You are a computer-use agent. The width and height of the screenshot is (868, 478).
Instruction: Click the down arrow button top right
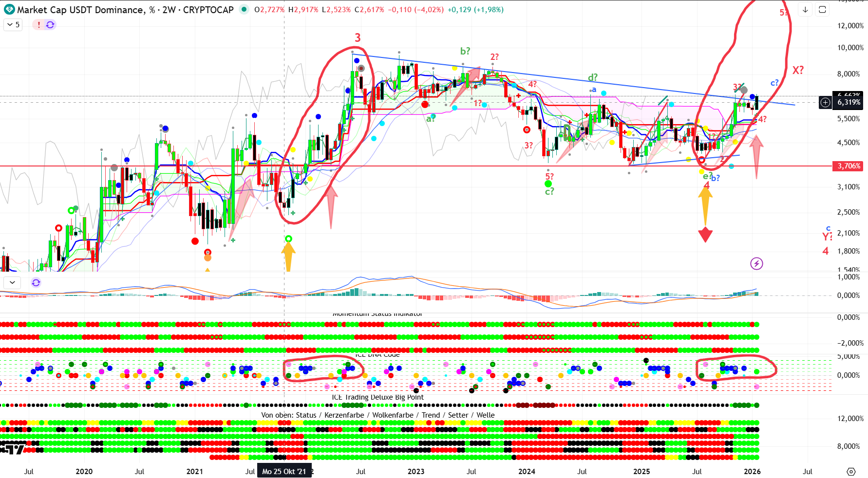tap(805, 10)
